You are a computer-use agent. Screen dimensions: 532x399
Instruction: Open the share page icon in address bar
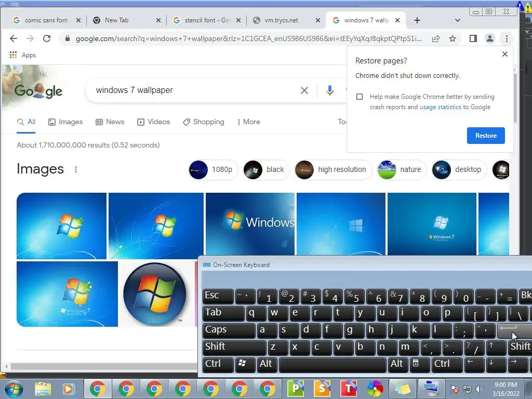point(436,38)
